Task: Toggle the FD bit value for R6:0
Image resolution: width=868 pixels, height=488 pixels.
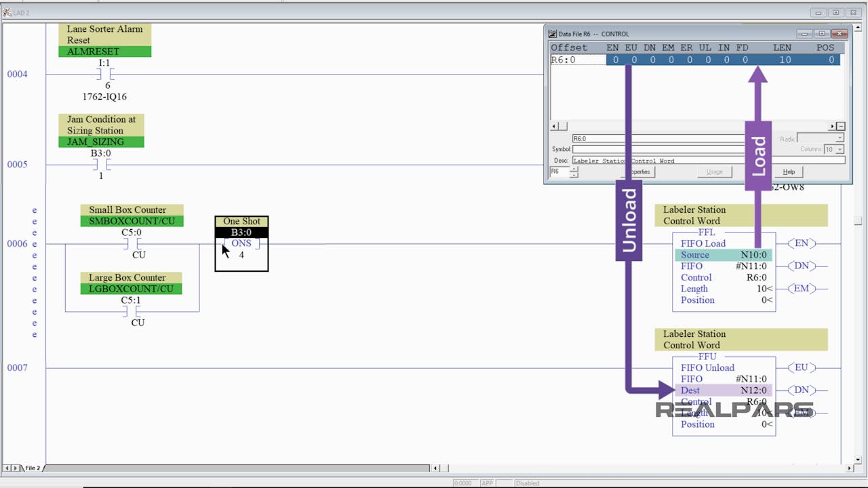Action: click(x=745, y=60)
